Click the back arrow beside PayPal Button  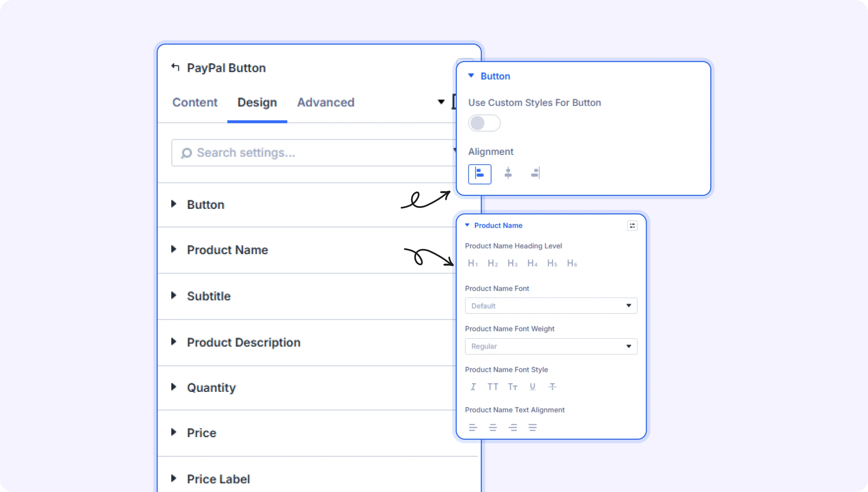point(175,67)
